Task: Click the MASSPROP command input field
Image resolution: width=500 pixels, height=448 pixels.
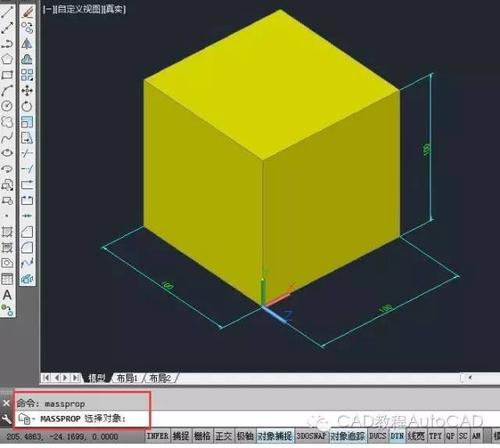Action: tap(257, 418)
